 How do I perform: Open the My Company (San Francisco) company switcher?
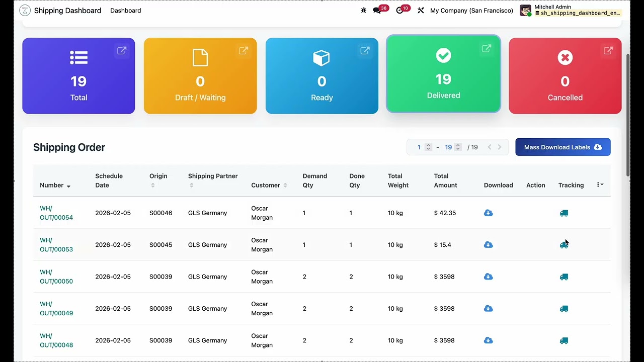pyautogui.click(x=471, y=11)
